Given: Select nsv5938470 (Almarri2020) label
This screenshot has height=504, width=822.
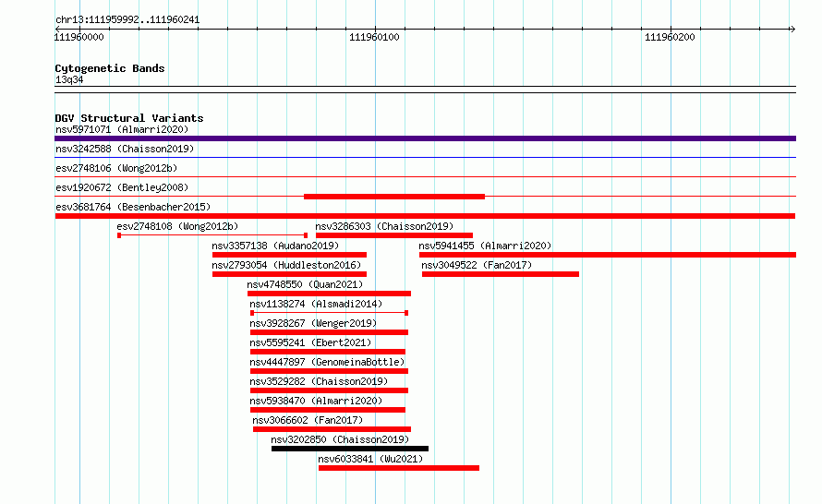Looking at the screenshot, I should [316, 401].
